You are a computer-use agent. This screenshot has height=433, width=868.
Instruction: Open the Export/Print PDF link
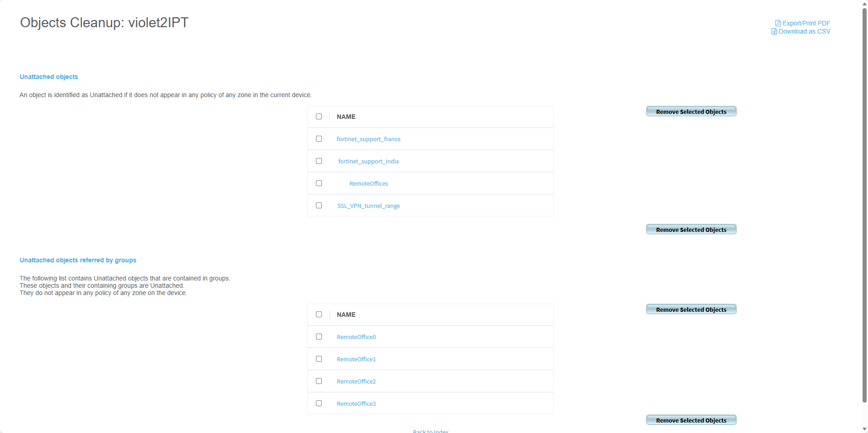tap(806, 23)
